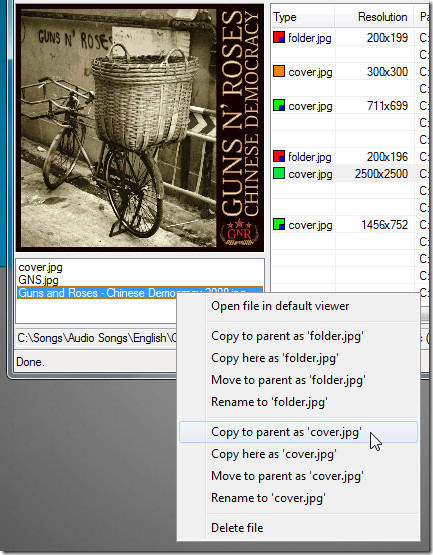Screen dimensions: 433x555
Task: Click the 'Done.' status bar text
Action: pyautogui.click(x=30, y=362)
